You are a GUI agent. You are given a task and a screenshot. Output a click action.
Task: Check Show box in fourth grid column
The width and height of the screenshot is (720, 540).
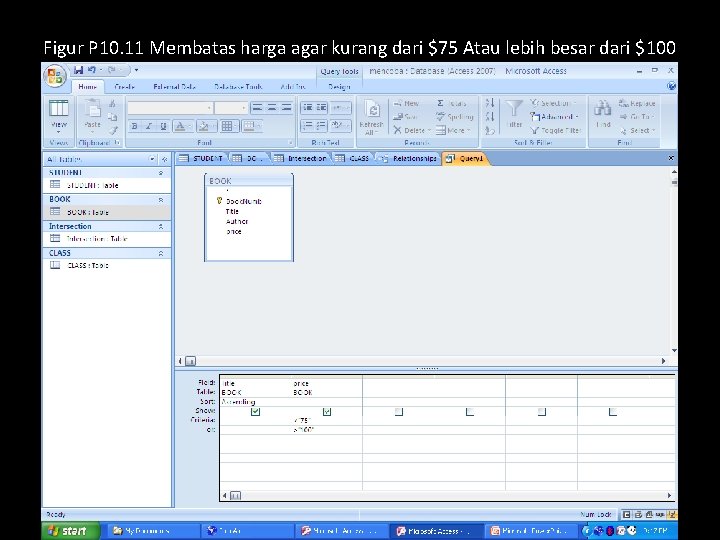click(x=470, y=411)
